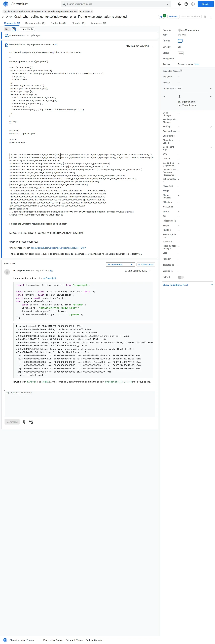This screenshot has width=215, height=644.
Task: Click the +1 vote button
Action: (161, 17)
